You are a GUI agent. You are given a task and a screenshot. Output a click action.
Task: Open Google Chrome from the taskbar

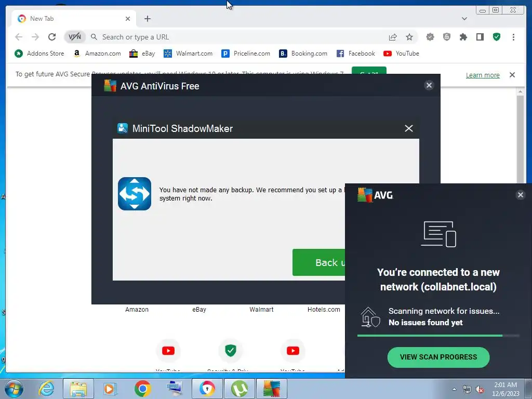point(142,389)
